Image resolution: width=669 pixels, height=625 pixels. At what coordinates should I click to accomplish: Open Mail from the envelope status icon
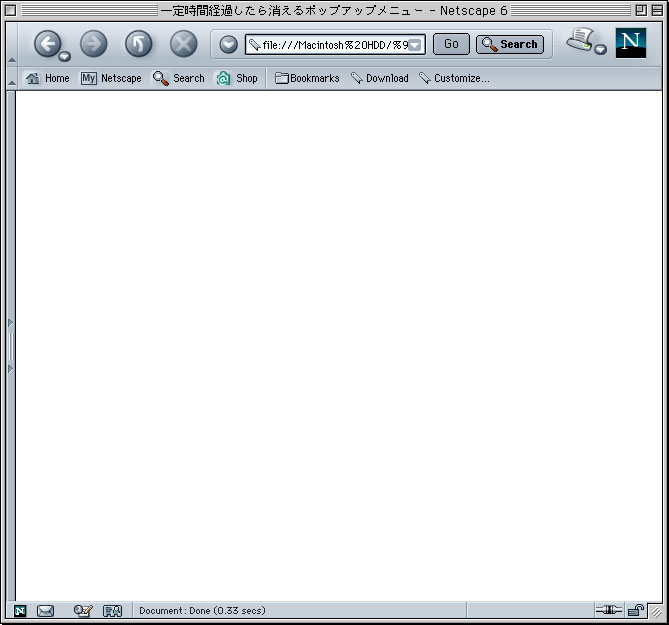(45, 611)
